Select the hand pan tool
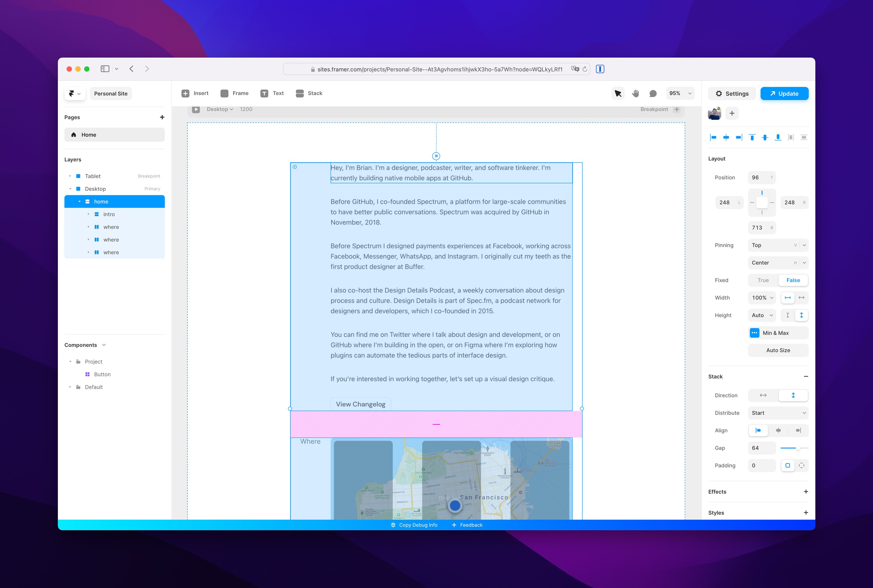Screen dimensions: 873x588 tap(635, 93)
